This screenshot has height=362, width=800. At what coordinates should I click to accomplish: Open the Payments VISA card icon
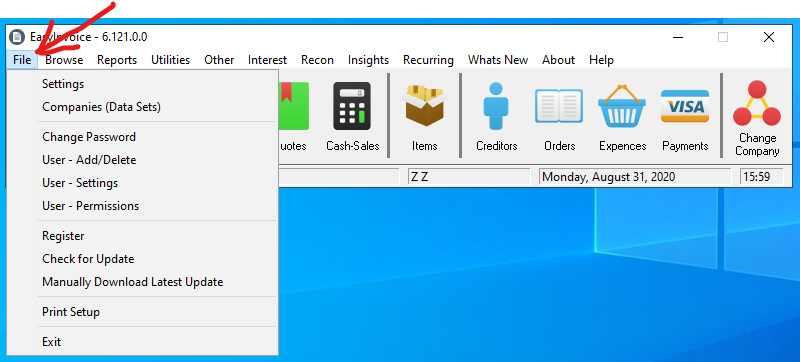point(685,106)
